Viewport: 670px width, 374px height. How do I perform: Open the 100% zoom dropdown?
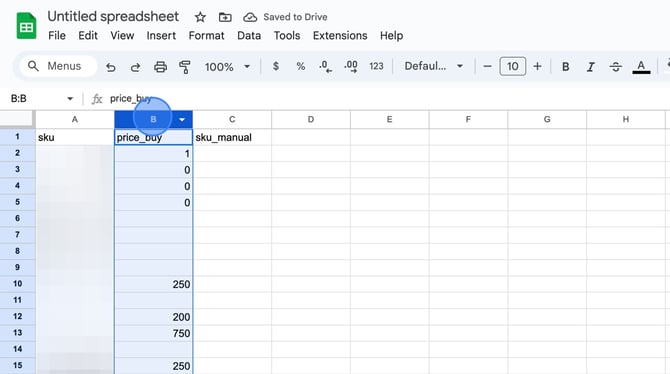tap(227, 67)
